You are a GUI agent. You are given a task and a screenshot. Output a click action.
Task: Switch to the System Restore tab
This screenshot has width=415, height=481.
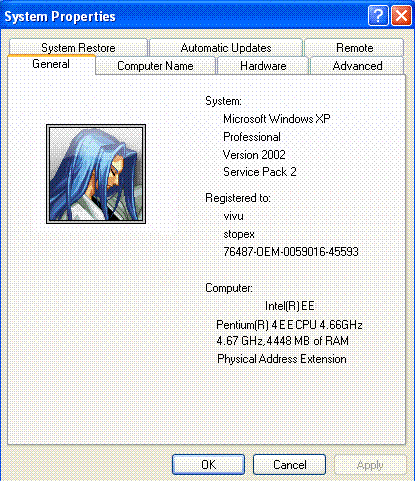click(78, 48)
